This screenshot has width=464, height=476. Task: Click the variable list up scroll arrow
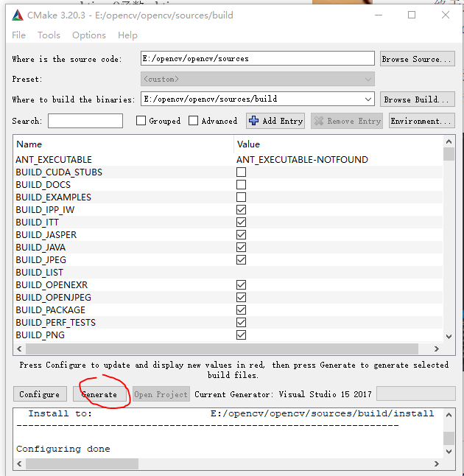449,141
